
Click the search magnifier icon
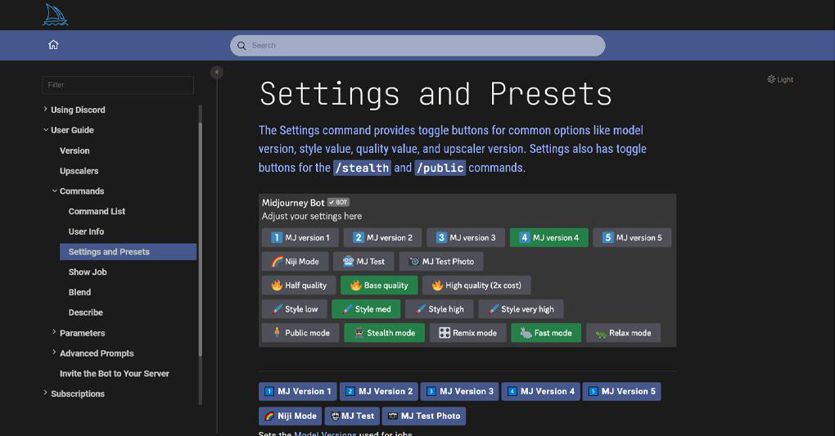(x=241, y=46)
